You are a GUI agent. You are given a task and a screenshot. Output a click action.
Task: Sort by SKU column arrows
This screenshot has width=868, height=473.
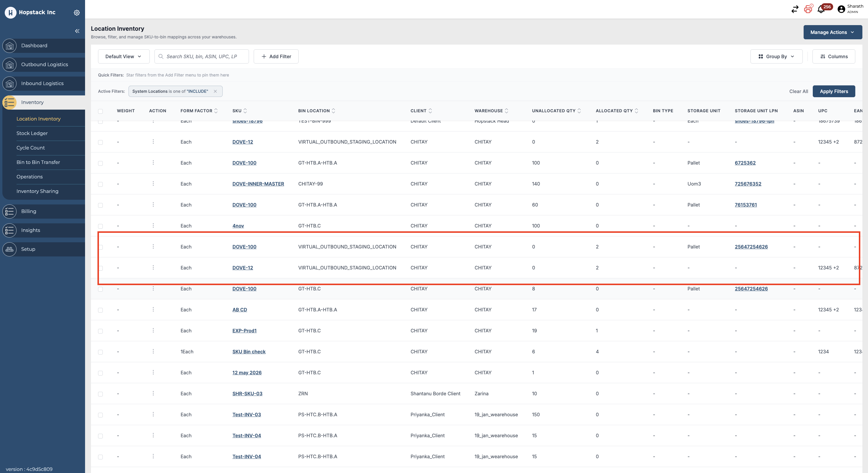click(245, 111)
